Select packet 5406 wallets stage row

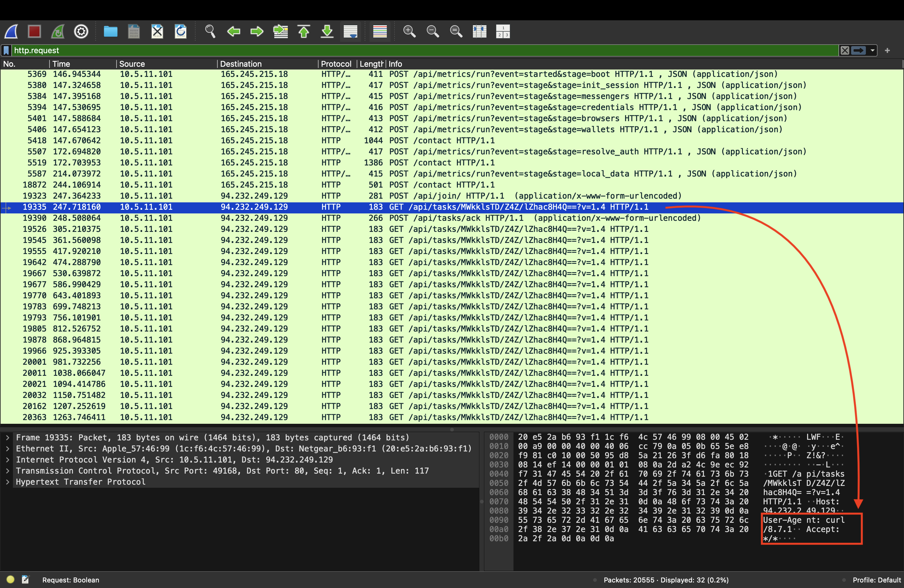pos(452,129)
